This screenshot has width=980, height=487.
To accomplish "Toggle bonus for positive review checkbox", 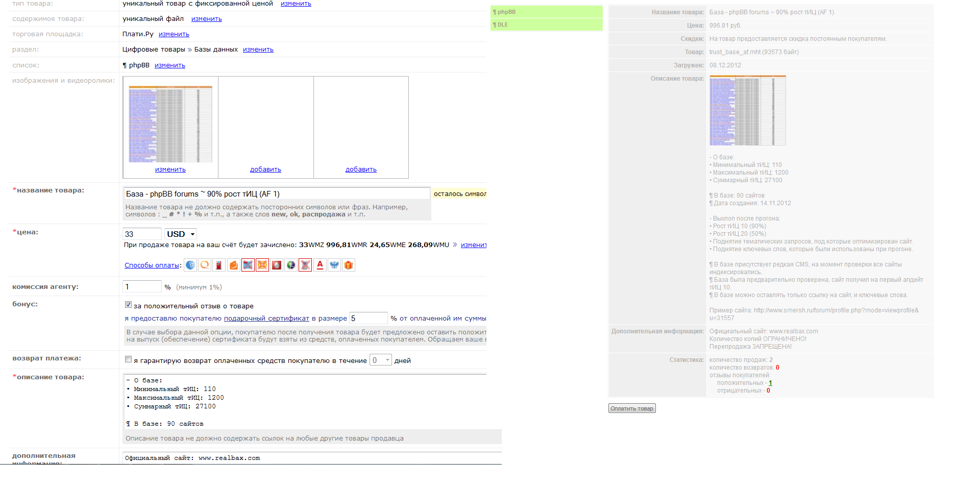I will (129, 305).
